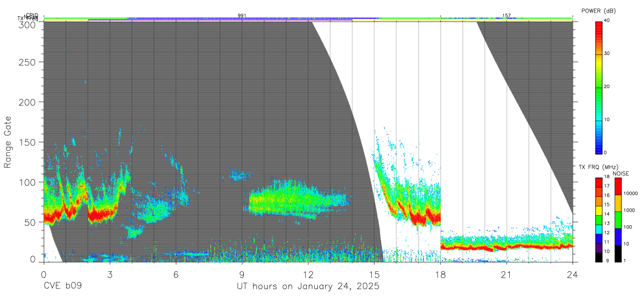Click the 'Range Gate' y-axis label
The height and width of the screenshot is (297, 644).
coord(8,142)
